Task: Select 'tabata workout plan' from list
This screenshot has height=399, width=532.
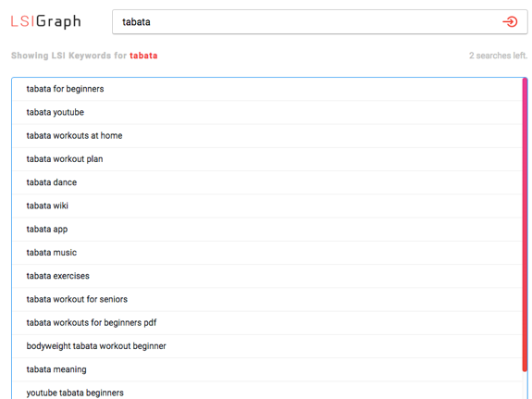Action: (x=267, y=159)
